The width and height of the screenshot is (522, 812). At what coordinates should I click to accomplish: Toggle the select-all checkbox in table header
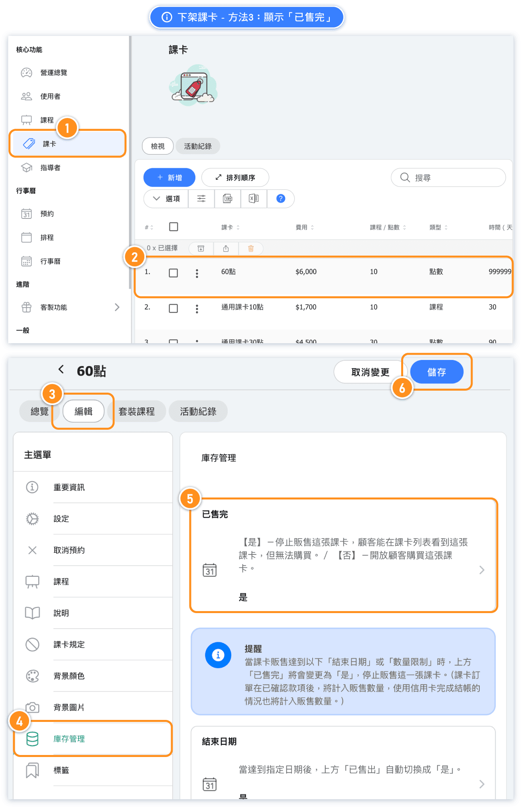click(173, 227)
